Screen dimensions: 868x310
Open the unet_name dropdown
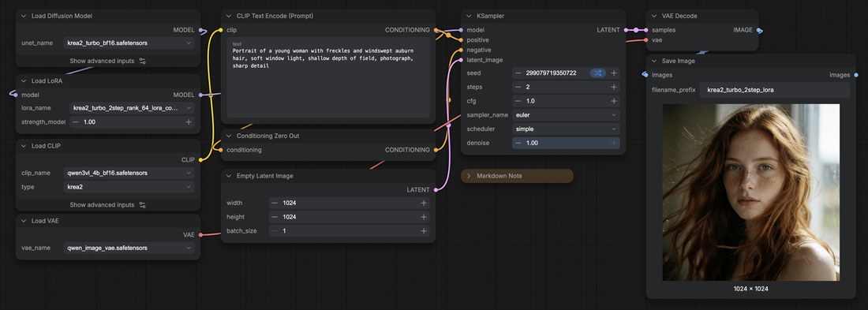(x=129, y=43)
